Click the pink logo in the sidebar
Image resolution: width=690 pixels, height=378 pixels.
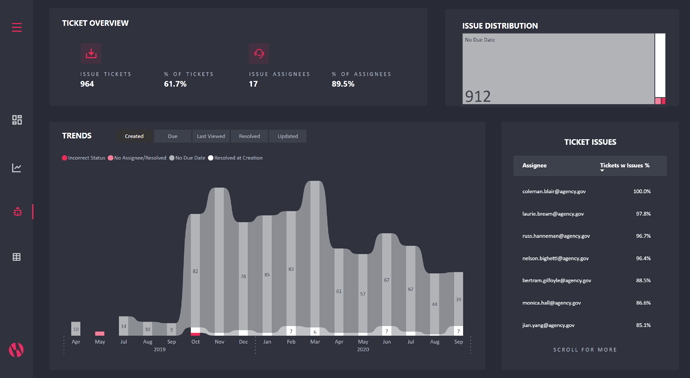[16, 350]
